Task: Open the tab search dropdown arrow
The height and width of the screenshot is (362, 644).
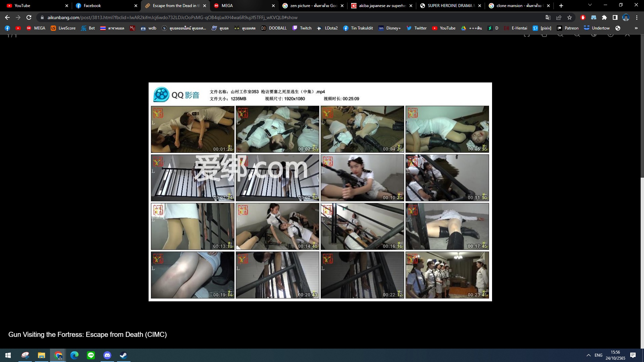Action: coord(590,5)
